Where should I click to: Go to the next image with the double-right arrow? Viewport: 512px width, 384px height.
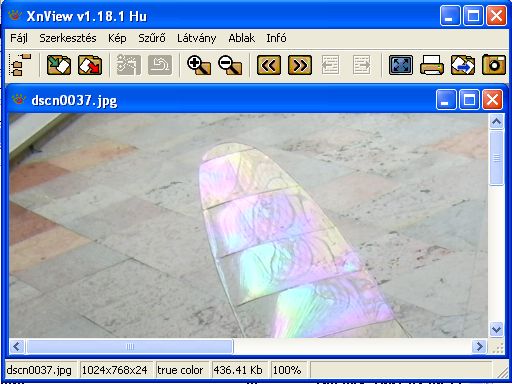[300, 65]
